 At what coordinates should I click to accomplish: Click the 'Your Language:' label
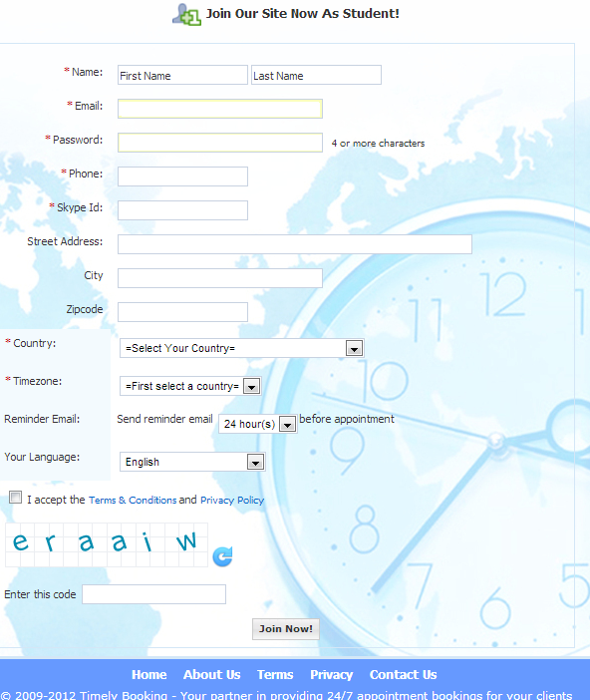42,457
